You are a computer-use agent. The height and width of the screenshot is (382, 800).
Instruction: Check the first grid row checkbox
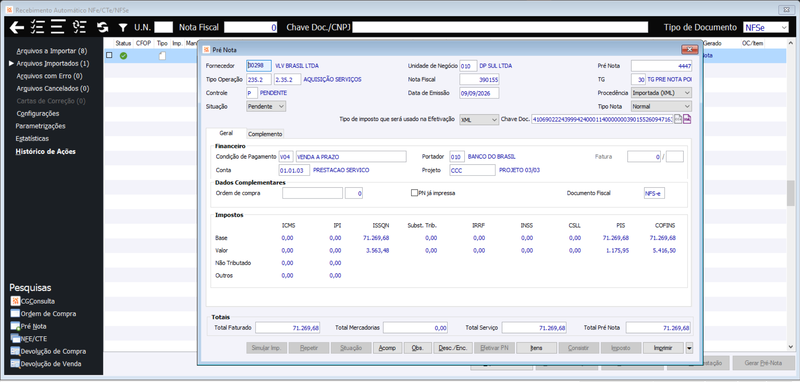click(109, 56)
